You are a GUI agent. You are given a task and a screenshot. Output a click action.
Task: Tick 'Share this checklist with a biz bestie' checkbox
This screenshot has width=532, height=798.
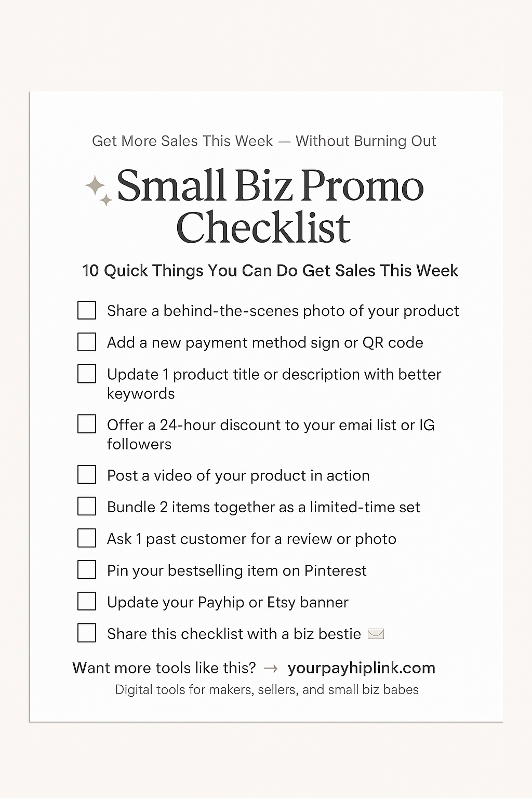[x=87, y=633]
